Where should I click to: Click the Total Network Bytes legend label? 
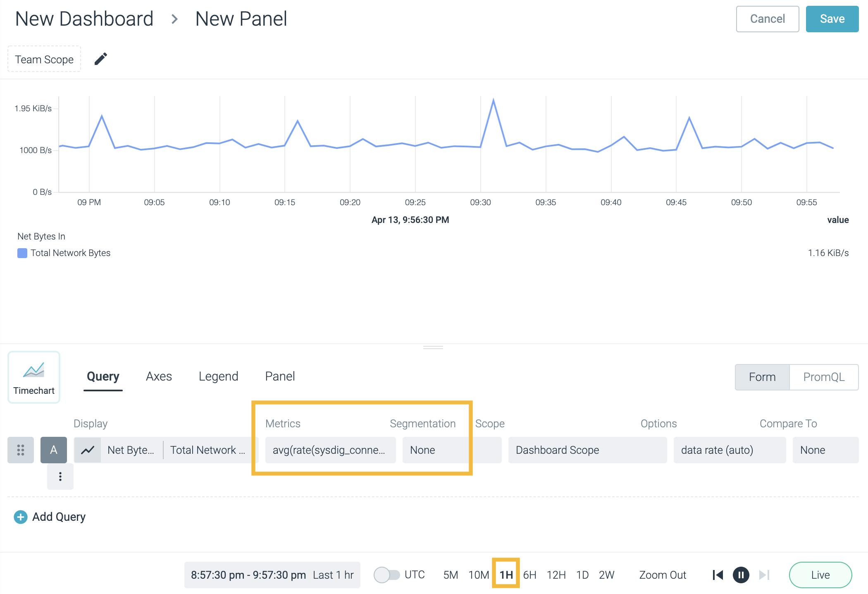[71, 253]
